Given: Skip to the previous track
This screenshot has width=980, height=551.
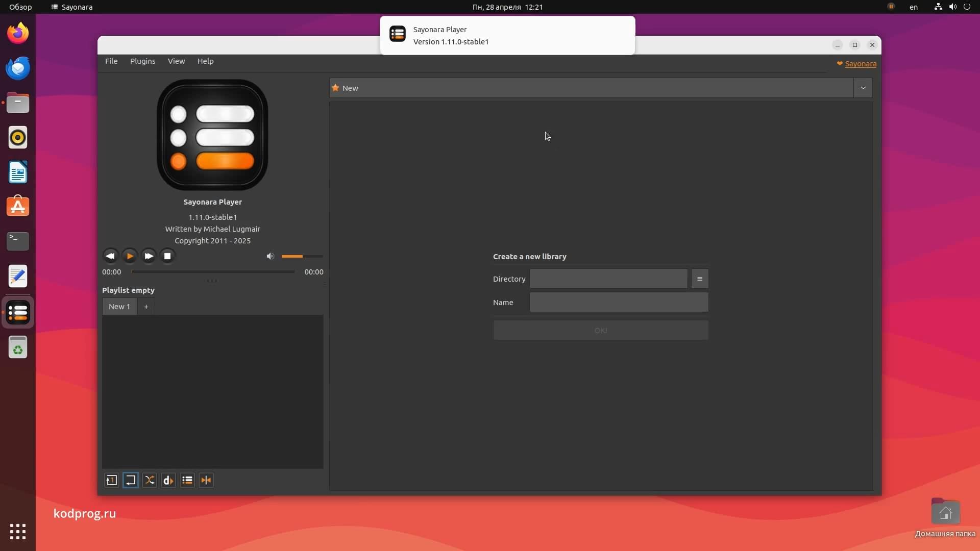Looking at the screenshot, I should pos(110,256).
